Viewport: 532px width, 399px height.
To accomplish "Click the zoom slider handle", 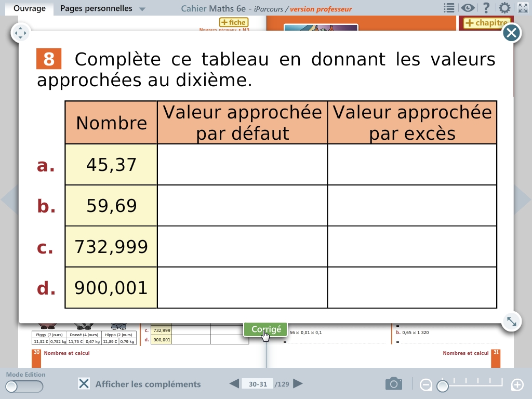I will click(x=443, y=386).
